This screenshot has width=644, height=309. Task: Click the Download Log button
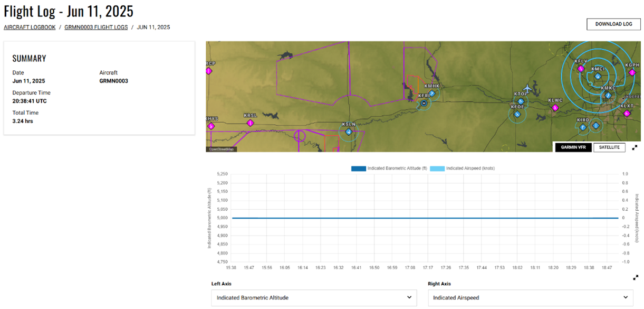coord(613,24)
